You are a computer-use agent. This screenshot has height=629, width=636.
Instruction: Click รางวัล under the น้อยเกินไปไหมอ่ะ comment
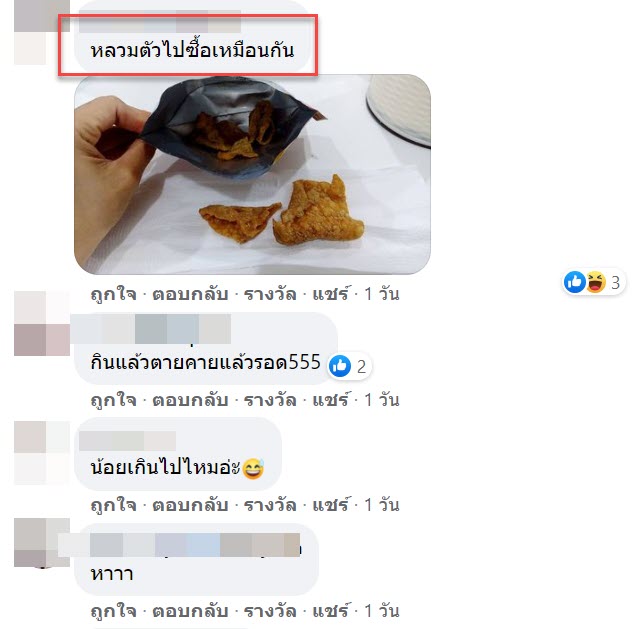tap(270, 505)
